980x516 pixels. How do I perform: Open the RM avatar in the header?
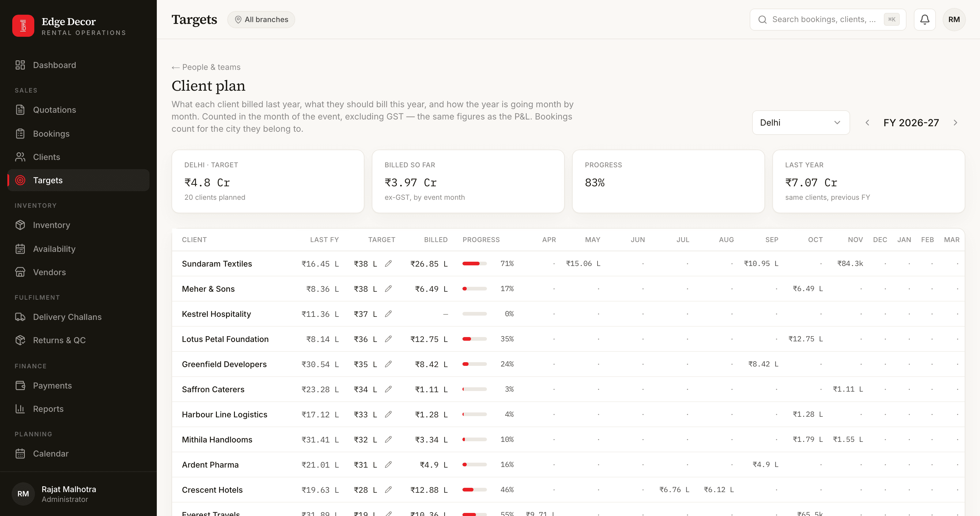[954, 19]
